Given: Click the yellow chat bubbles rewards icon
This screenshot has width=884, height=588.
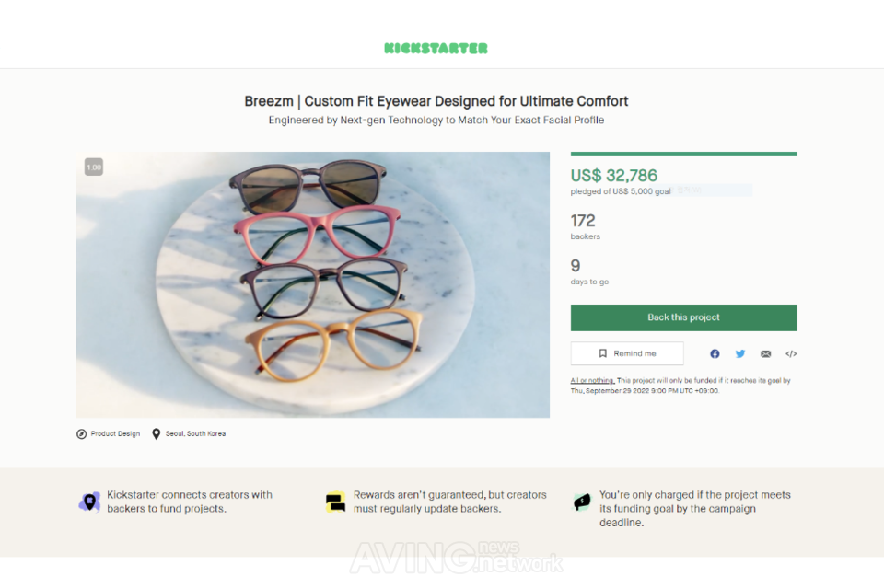Looking at the screenshot, I should click(x=335, y=502).
